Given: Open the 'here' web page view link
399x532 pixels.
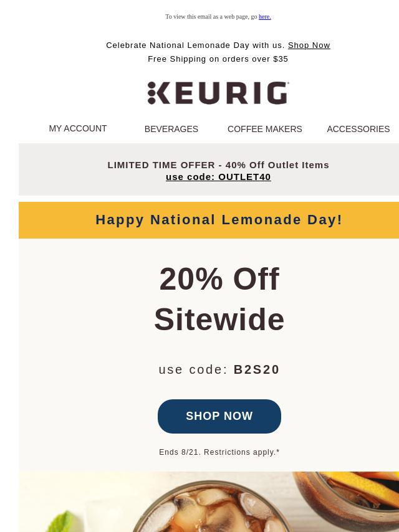Looking at the screenshot, I should coord(264,17).
